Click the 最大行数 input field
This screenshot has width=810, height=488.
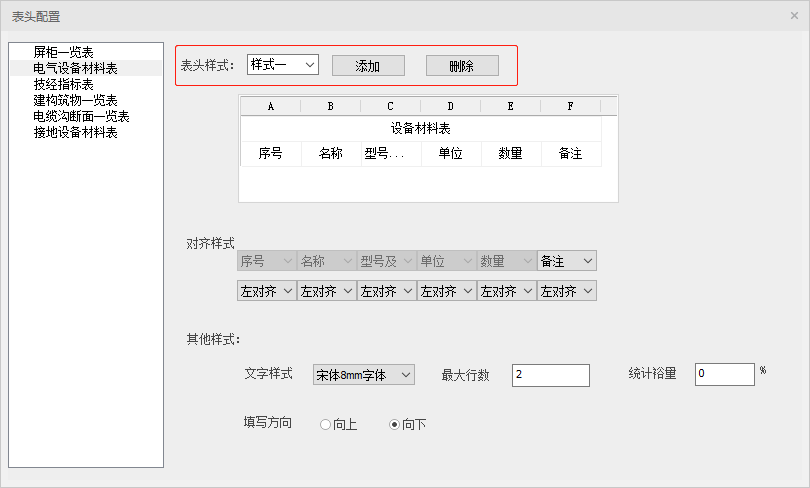pyautogui.click(x=551, y=375)
